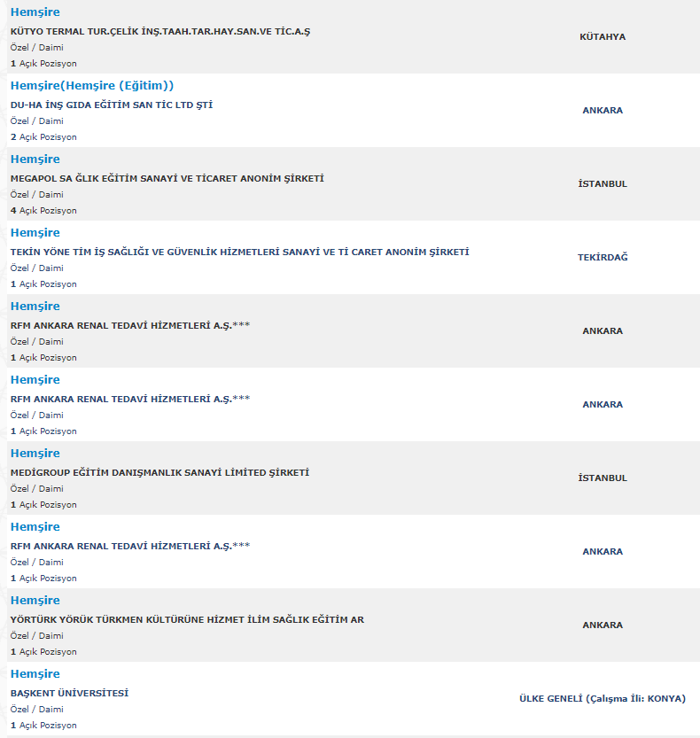
Task: Click YÖRTÜRK YÖRÜK TÜRKMEN KÜLTÜRÜNE company name
Action: click(187, 619)
